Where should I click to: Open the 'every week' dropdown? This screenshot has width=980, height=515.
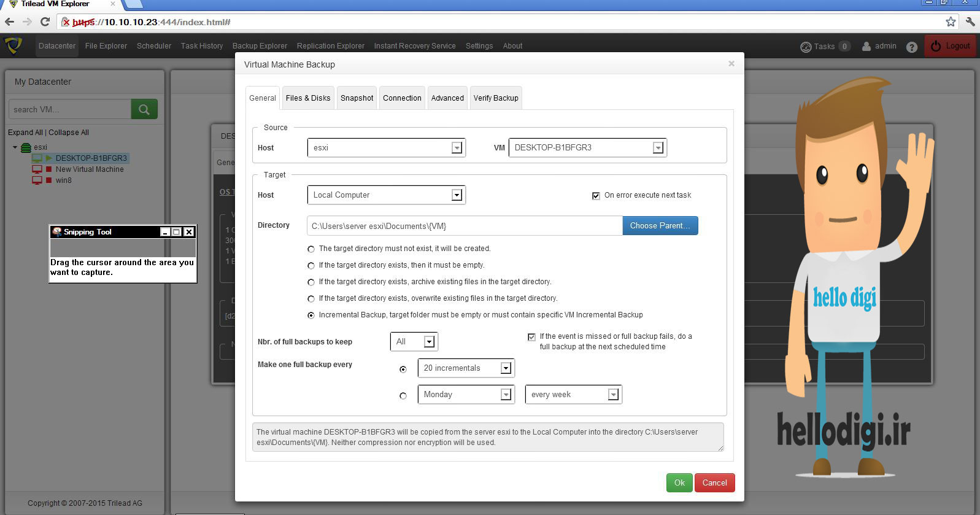tap(573, 394)
